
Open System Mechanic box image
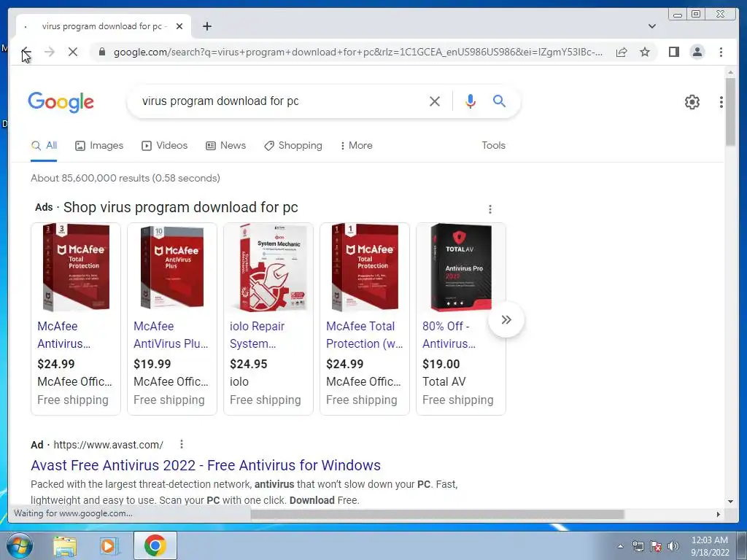(x=268, y=268)
